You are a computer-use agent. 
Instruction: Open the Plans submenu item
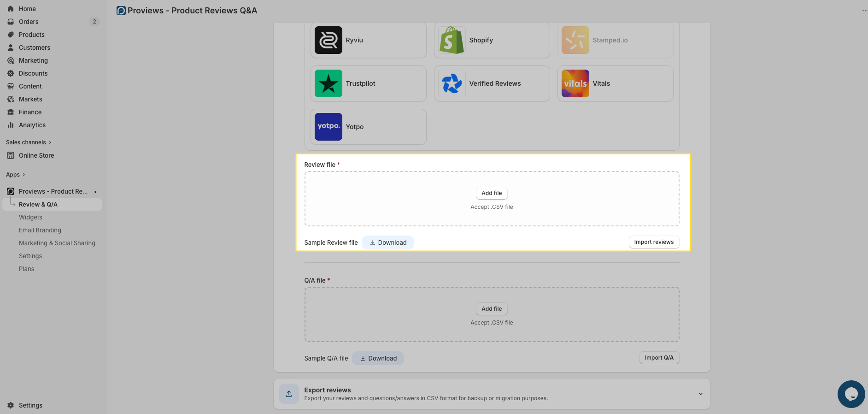click(27, 269)
